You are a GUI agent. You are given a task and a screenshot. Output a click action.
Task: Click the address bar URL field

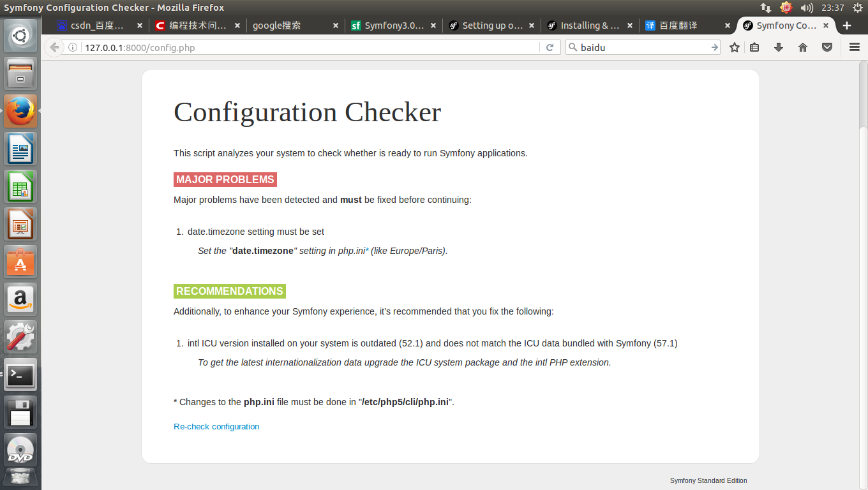(310, 47)
